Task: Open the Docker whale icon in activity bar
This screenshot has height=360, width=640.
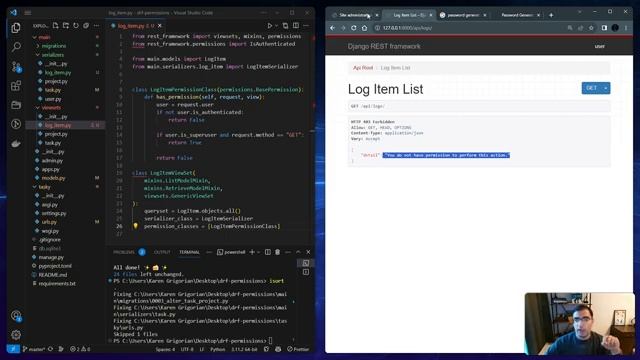Action: (16, 143)
